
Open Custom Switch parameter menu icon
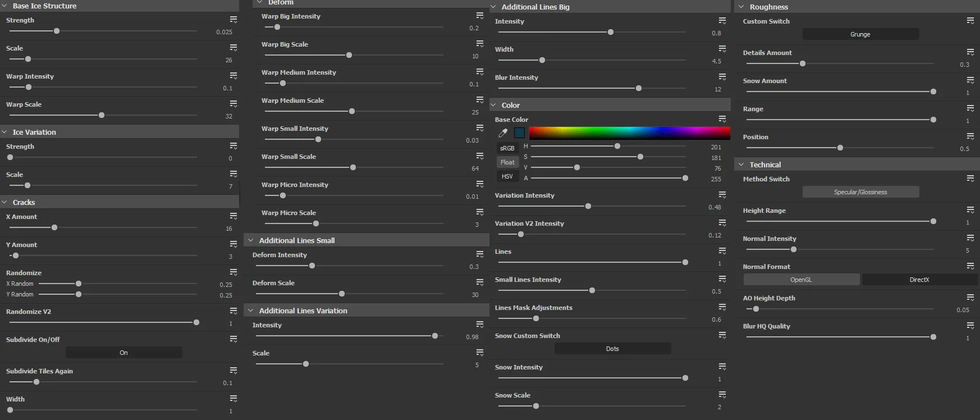coord(970,21)
